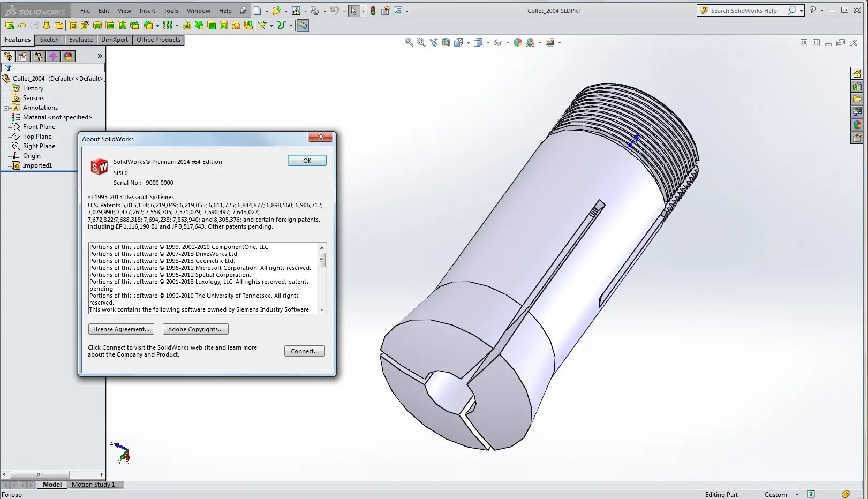This screenshot has width=868, height=499.
Task: Toggle the Instant3D button
Action: click(x=303, y=25)
